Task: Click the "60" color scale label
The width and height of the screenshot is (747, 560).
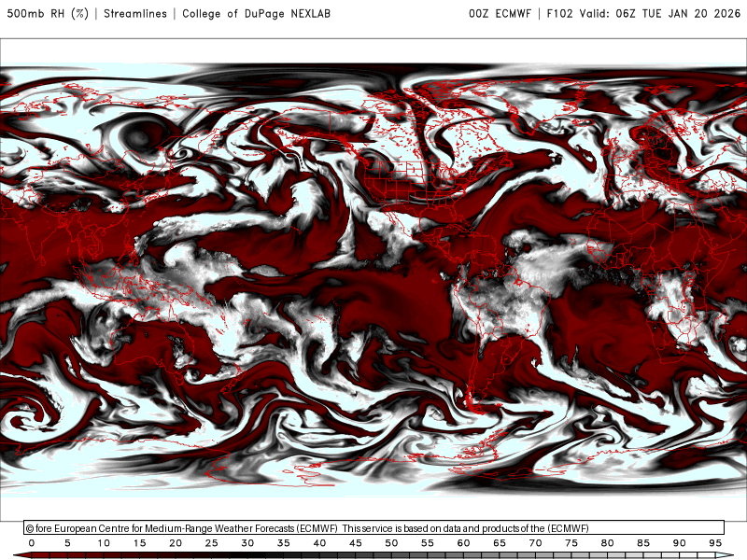Action: pyautogui.click(x=463, y=543)
